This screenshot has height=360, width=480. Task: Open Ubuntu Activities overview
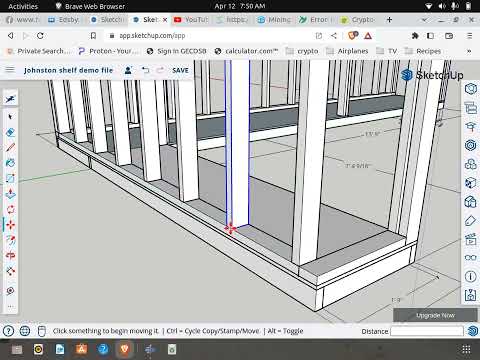[x=23, y=6]
